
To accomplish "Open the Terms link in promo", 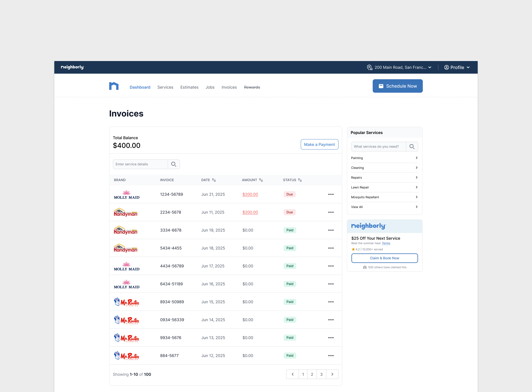I will coord(386,243).
